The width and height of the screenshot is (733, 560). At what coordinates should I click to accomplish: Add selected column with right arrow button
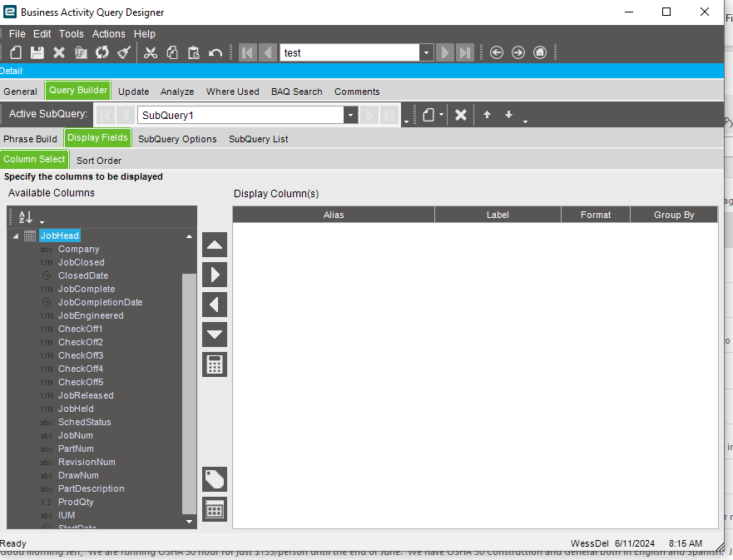tap(215, 275)
